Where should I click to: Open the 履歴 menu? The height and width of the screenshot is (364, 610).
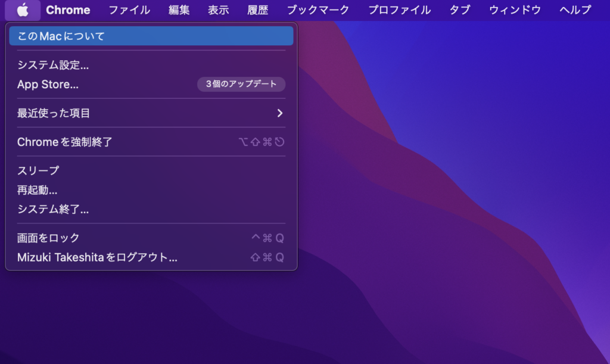pyautogui.click(x=257, y=10)
